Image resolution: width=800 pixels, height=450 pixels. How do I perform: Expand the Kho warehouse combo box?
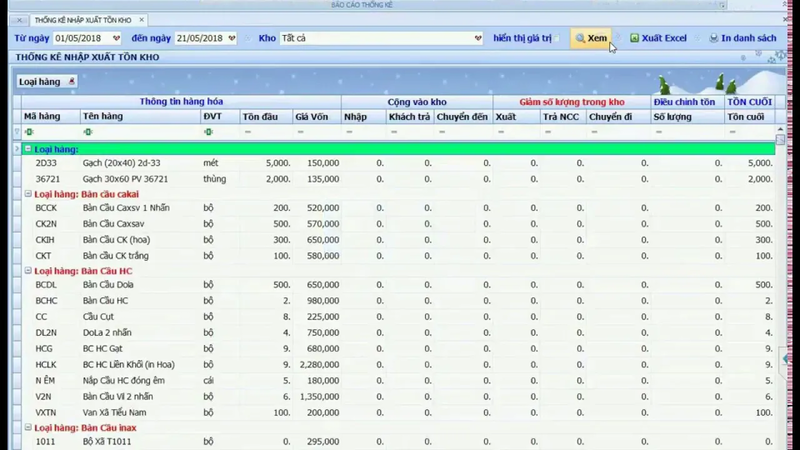pos(477,39)
